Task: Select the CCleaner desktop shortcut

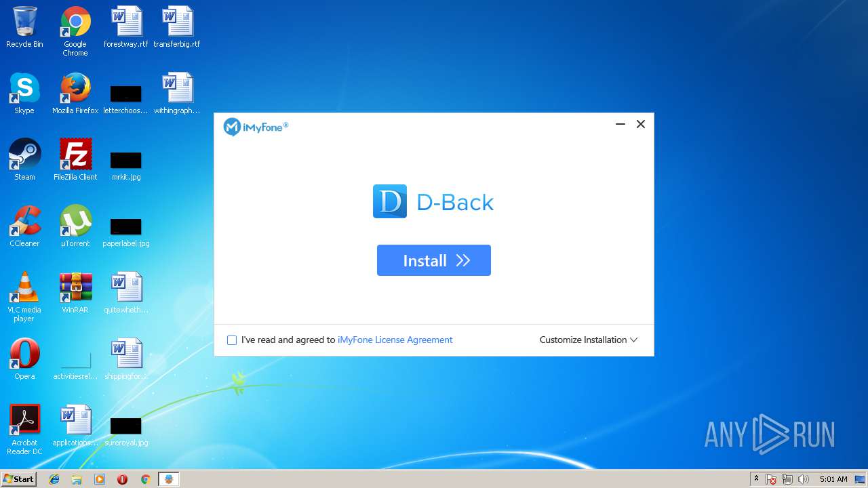Action: click(24, 226)
